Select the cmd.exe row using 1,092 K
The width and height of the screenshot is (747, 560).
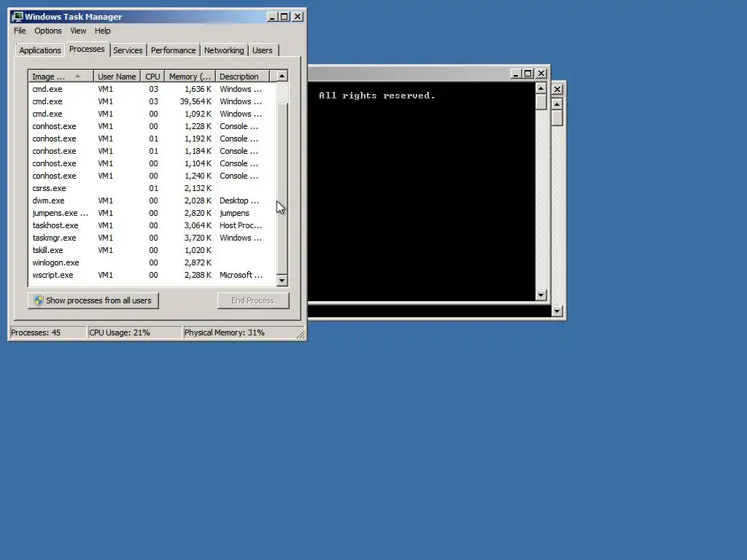click(x=152, y=114)
